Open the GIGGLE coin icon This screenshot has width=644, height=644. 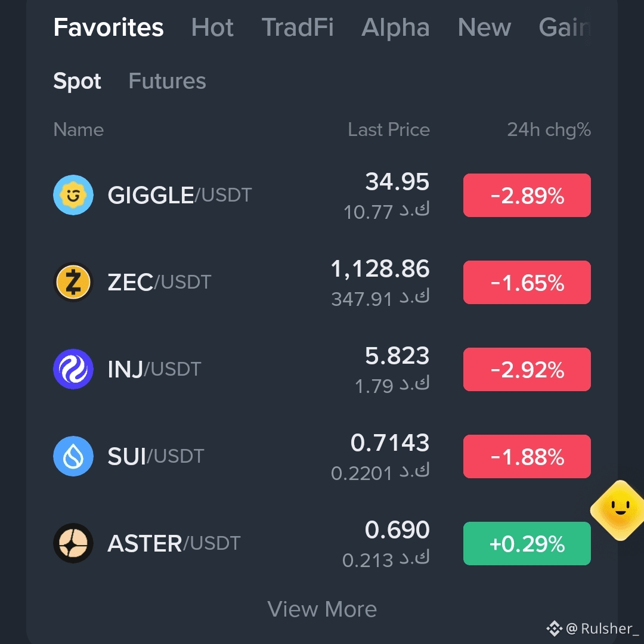pyautogui.click(x=73, y=195)
